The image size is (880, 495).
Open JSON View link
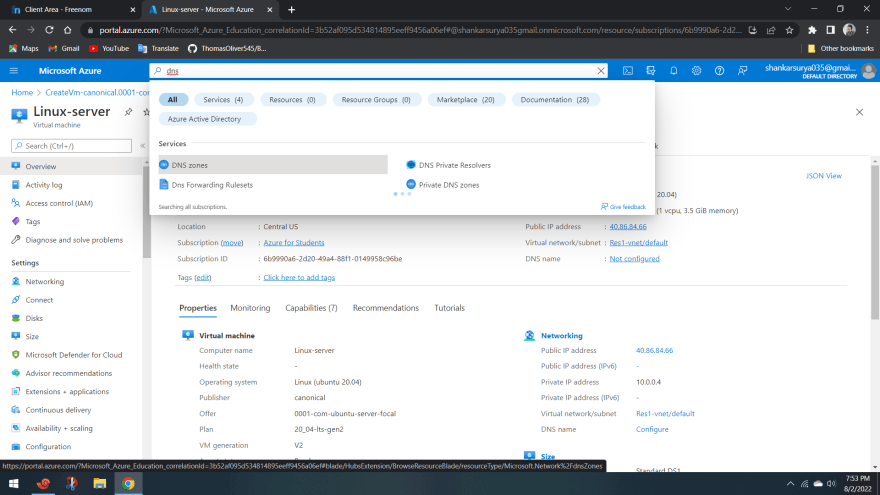(824, 176)
